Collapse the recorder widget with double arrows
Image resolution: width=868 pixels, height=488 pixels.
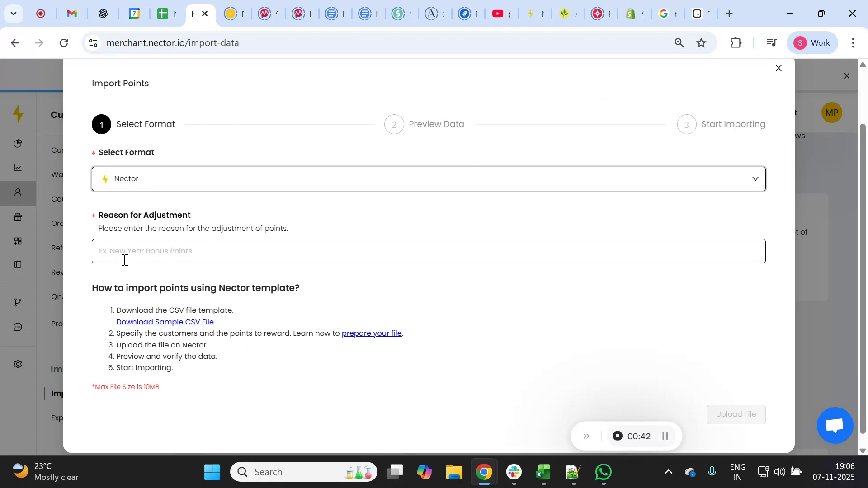click(586, 436)
